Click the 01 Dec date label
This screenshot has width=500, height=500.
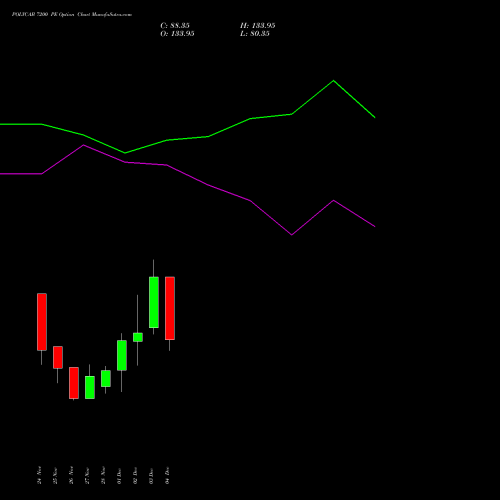(x=119, y=475)
